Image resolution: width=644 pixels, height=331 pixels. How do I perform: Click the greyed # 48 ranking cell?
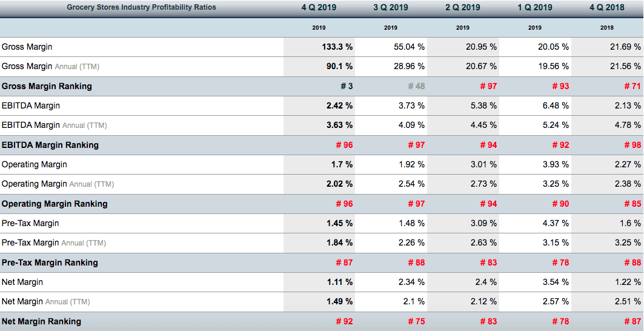416,86
